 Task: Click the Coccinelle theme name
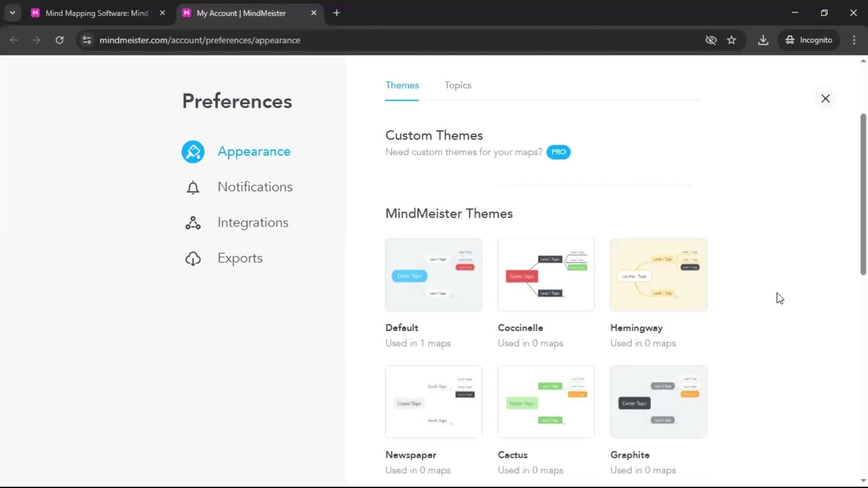click(520, 328)
